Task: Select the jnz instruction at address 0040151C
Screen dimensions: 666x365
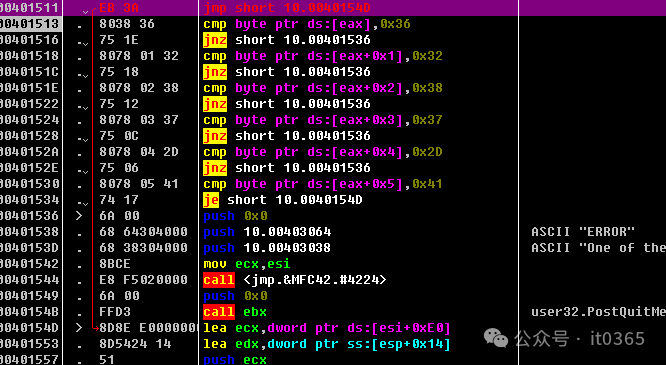Action: 287,72
